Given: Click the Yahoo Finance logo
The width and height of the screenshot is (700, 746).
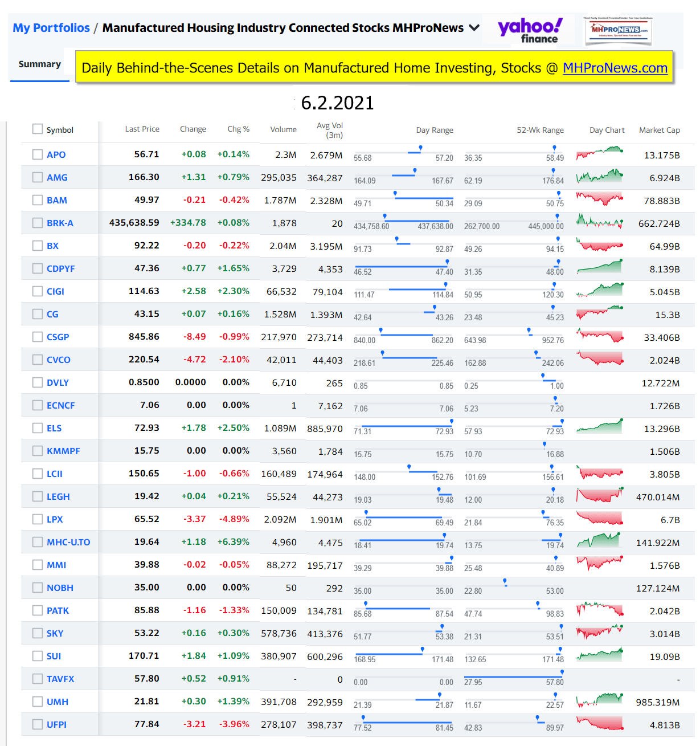Looking at the screenshot, I should click(x=529, y=30).
